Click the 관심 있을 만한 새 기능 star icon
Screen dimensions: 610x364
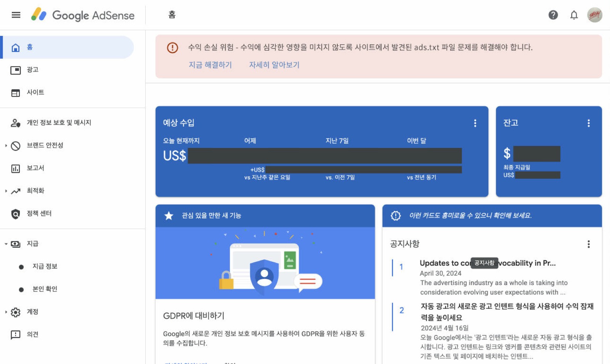(169, 216)
